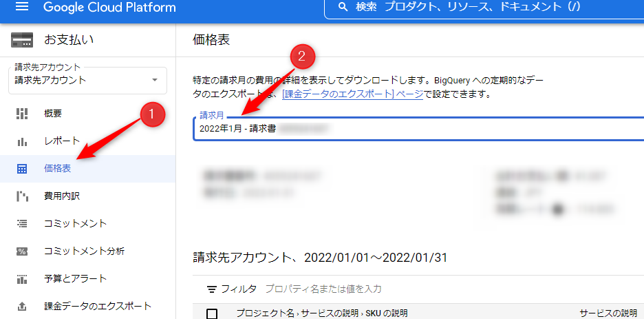Click the コミットメント list icon
The image size is (644, 319).
coord(22,224)
